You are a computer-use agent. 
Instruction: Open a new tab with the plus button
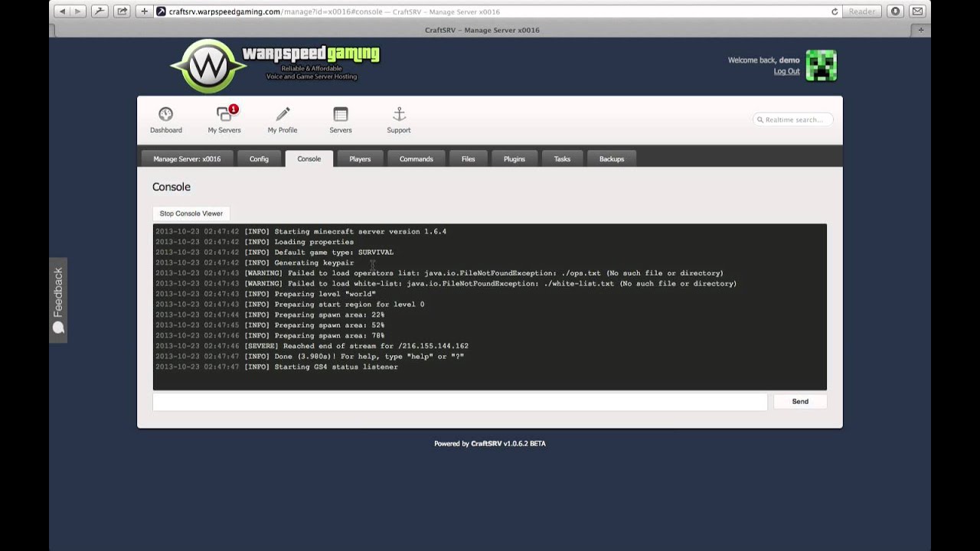[921, 30]
